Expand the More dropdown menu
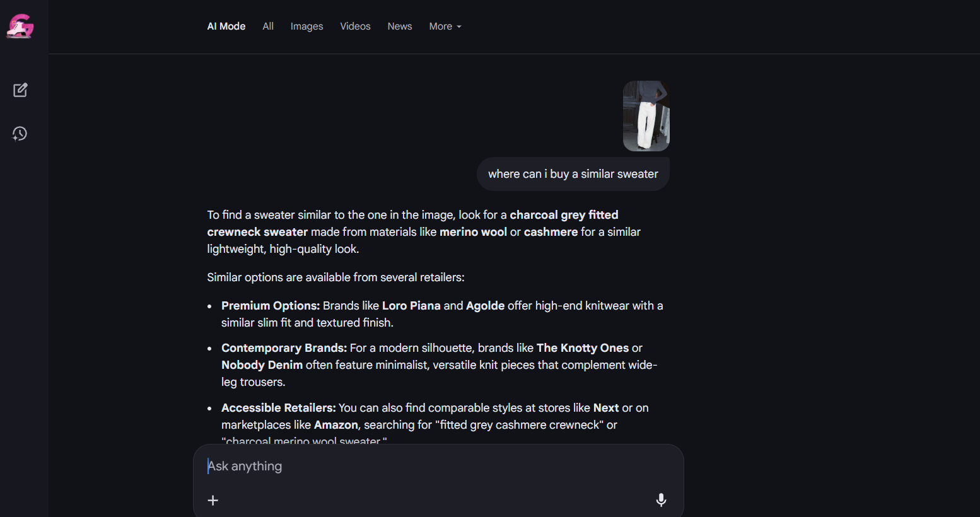The image size is (980, 517). [445, 26]
